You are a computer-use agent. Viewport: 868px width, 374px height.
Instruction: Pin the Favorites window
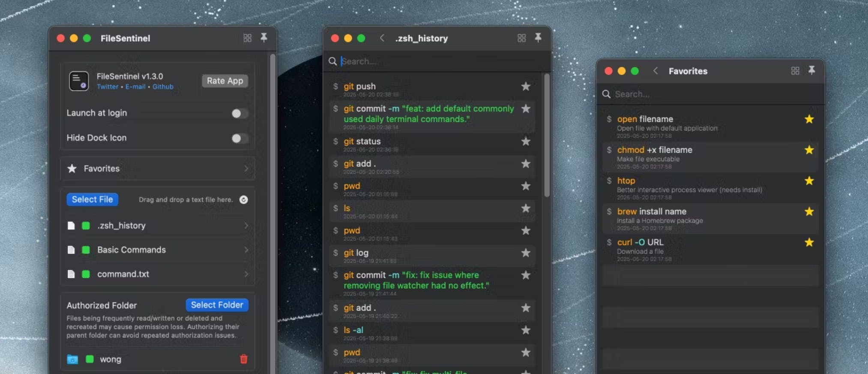tap(811, 70)
